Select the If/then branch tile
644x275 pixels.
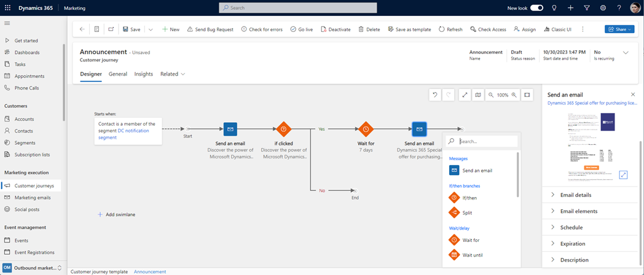click(x=463, y=198)
